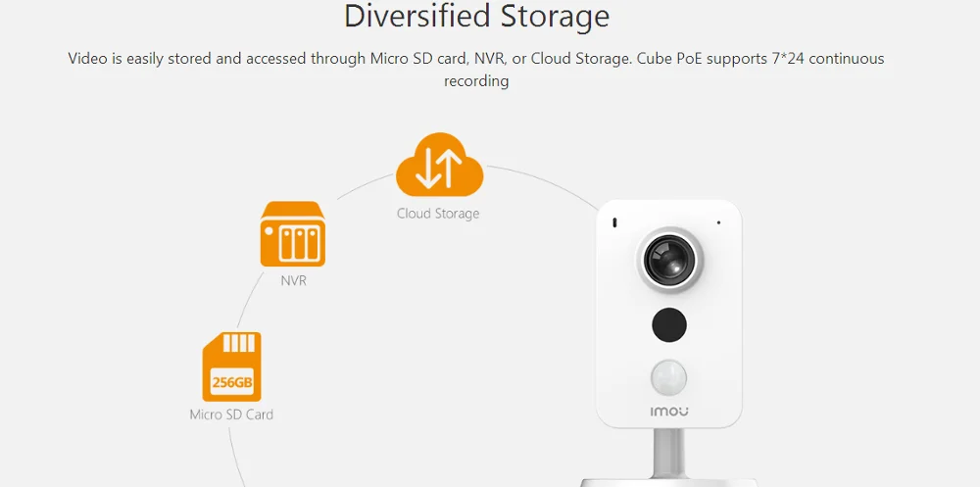Click the description line mentioning Cube PoE
Viewport: 980px width, 487px height.
pos(476,59)
